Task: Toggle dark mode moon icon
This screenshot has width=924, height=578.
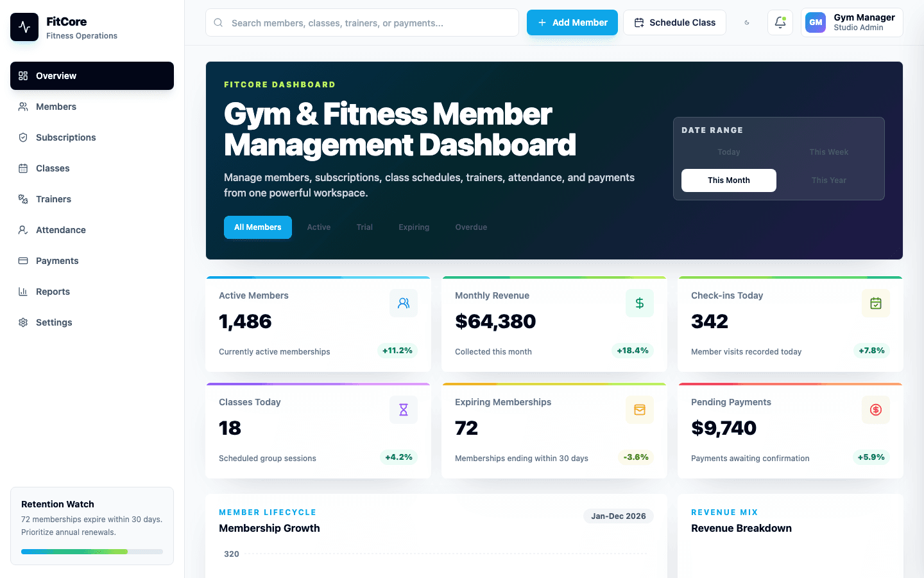Action: click(x=747, y=22)
